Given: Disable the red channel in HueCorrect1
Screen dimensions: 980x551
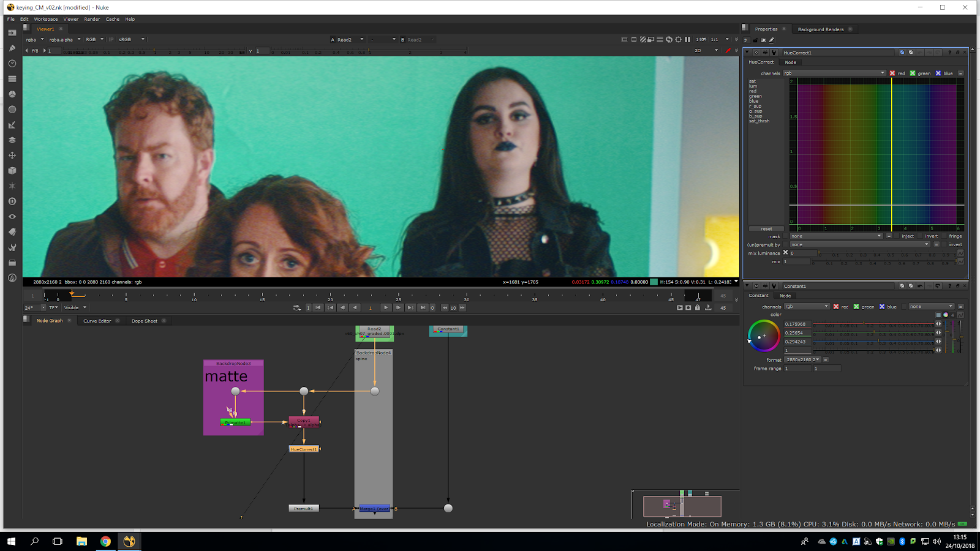Looking at the screenshot, I should [x=892, y=73].
